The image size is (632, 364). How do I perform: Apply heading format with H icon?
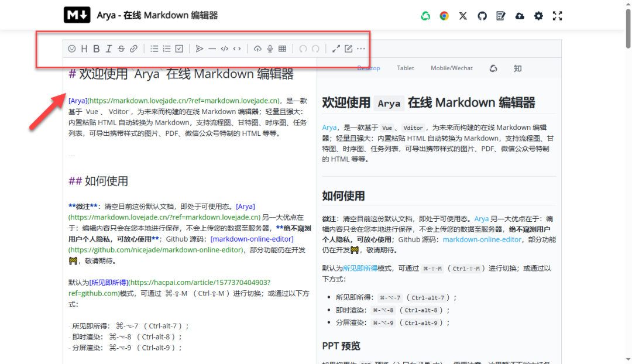pyautogui.click(x=84, y=49)
